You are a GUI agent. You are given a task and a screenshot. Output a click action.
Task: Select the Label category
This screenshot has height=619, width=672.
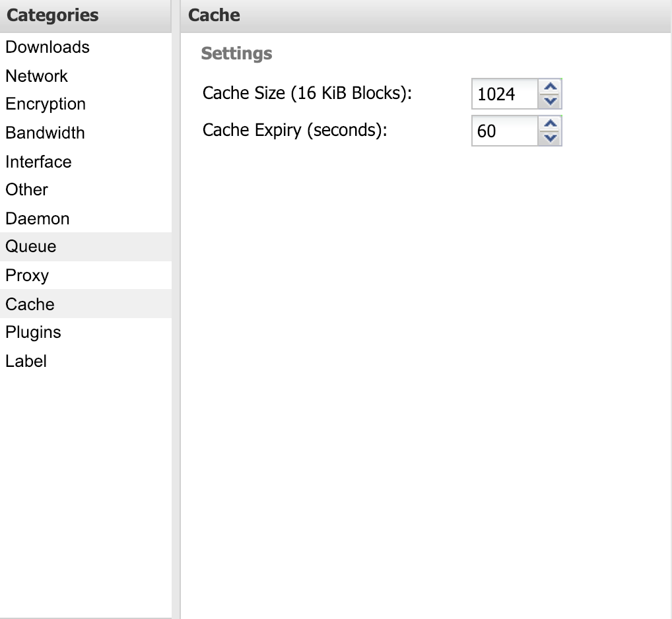pyautogui.click(x=26, y=362)
